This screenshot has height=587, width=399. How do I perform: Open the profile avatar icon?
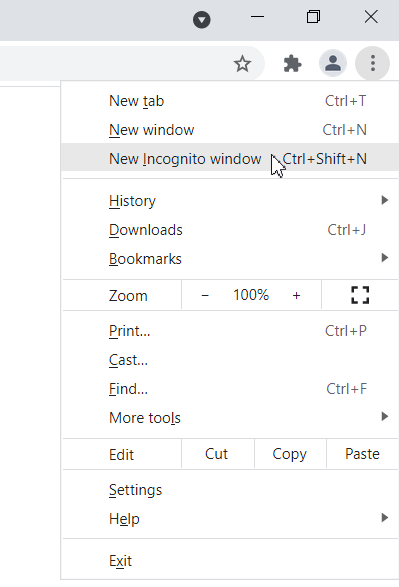pyautogui.click(x=333, y=63)
